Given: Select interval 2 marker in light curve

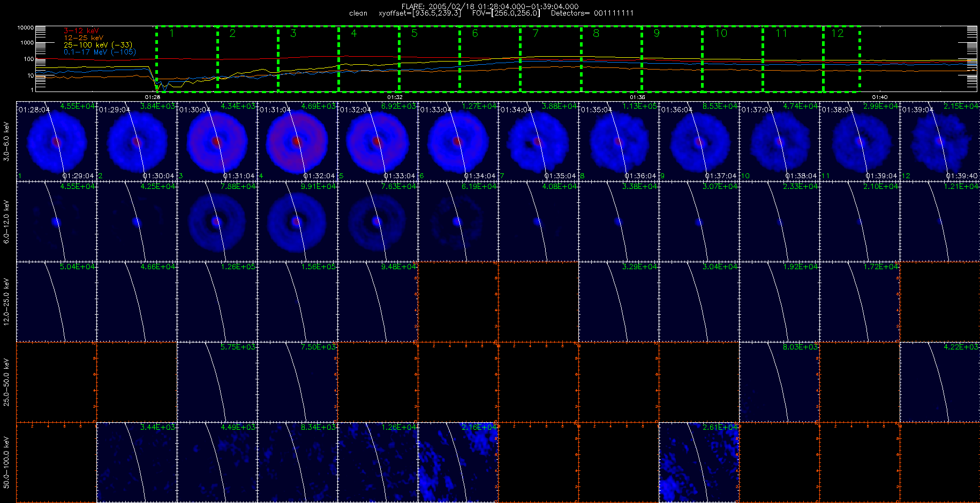Looking at the screenshot, I should point(232,33).
